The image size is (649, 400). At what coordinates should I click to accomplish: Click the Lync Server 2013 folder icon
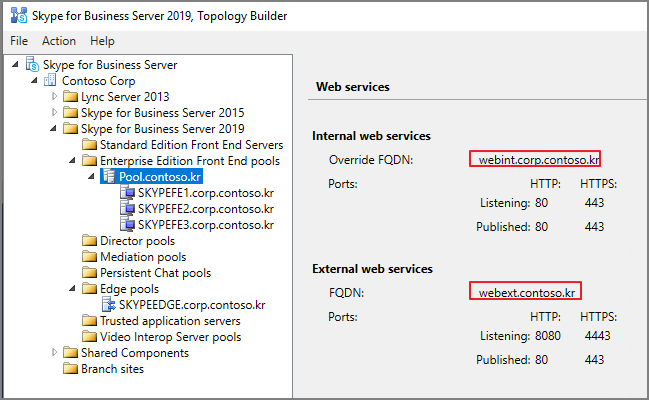click(x=70, y=96)
